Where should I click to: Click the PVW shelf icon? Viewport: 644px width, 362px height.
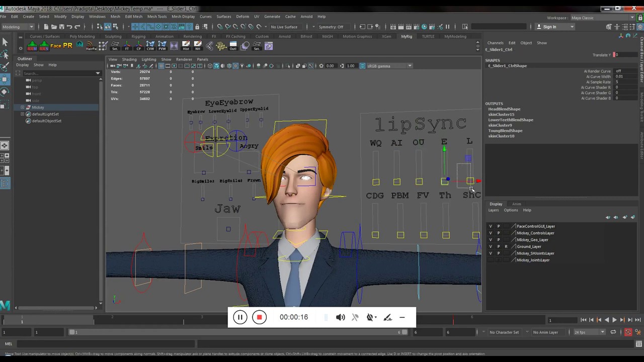162,46
